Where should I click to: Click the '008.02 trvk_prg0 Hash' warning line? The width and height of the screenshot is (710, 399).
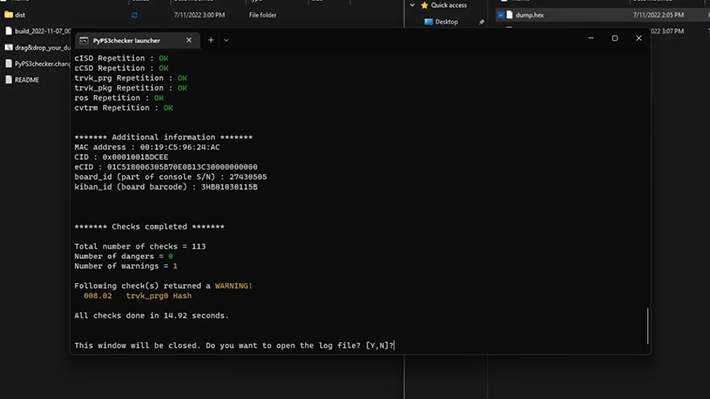pos(138,296)
